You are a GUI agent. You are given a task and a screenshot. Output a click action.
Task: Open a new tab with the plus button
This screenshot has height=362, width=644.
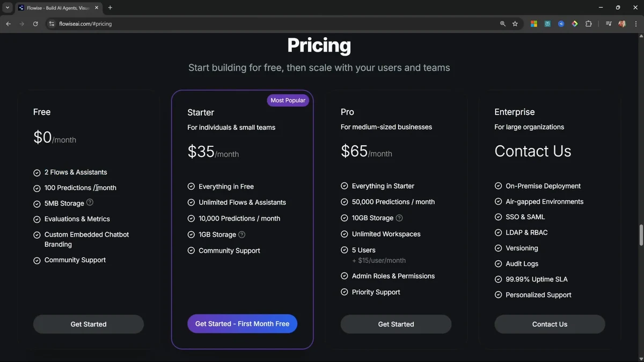[109, 8]
